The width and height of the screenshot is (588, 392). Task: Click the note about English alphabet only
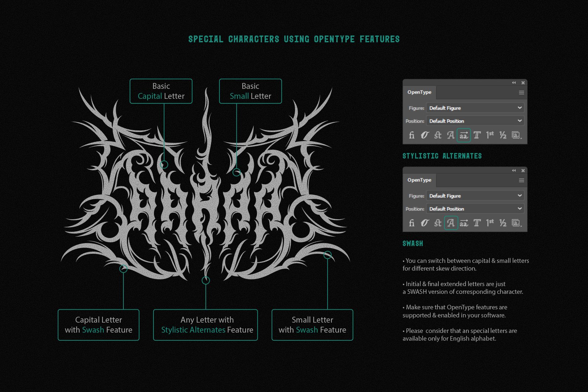tap(460, 334)
